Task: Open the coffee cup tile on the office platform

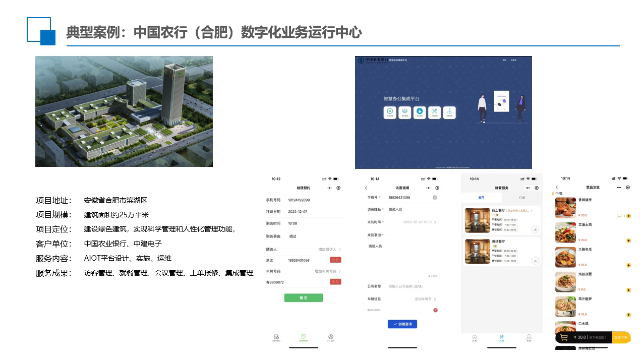Action: 420,113
